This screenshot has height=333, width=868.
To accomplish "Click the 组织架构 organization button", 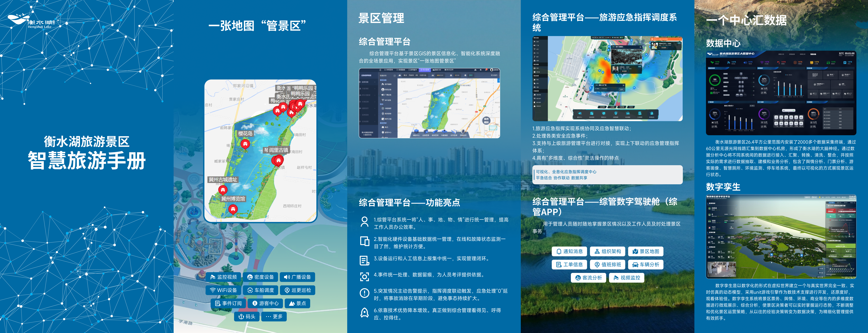I will click(x=608, y=251).
